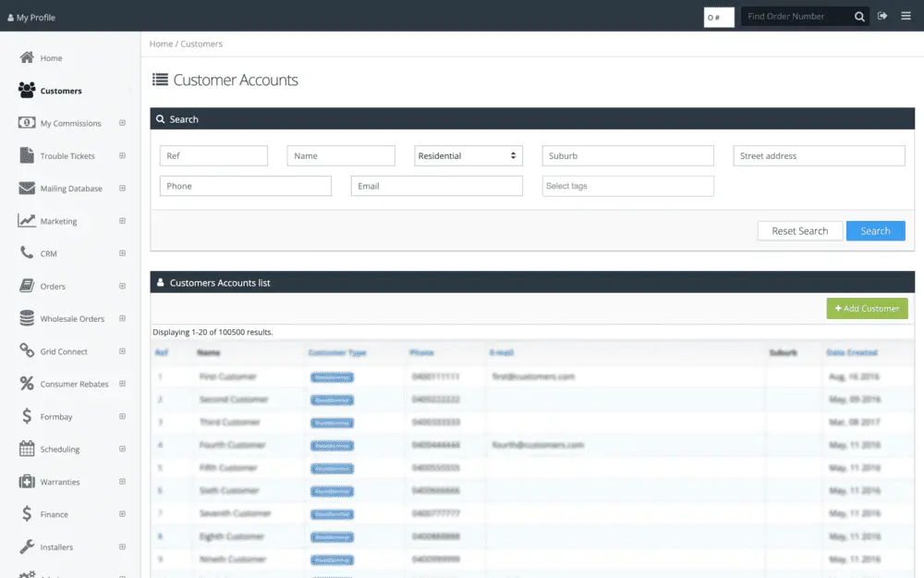Expand Wholesale Orders submenu plus

(x=122, y=318)
